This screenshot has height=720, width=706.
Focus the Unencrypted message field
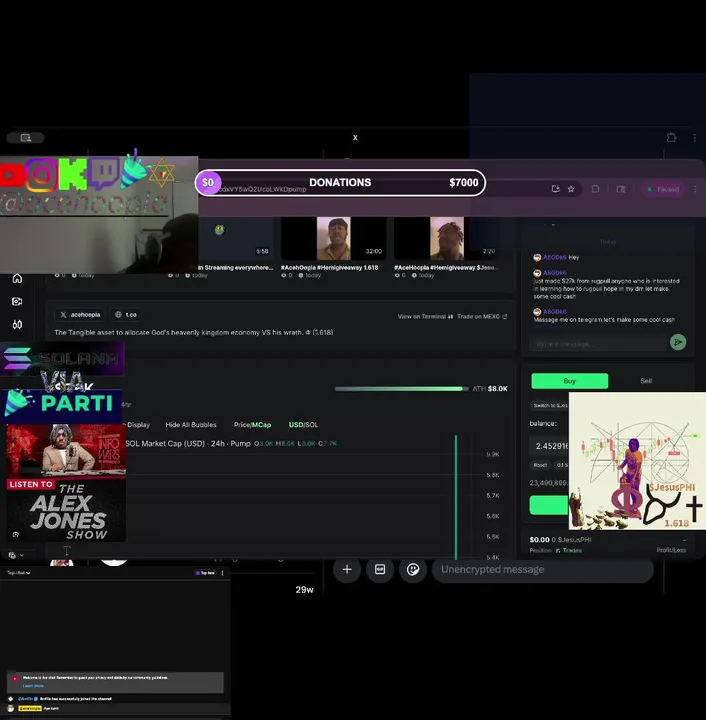click(543, 570)
